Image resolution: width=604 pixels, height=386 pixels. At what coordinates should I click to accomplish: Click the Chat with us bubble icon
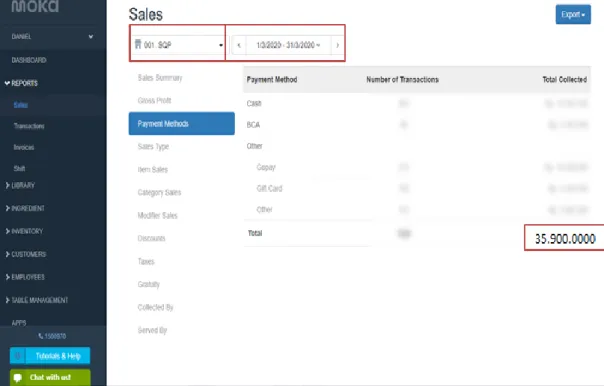click(x=18, y=378)
